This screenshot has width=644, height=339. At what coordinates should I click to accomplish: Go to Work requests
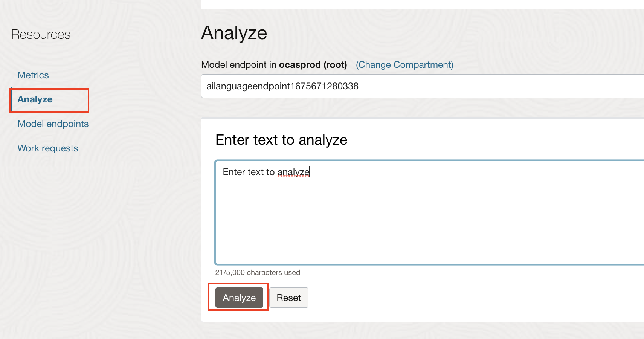pyautogui.click(x=48, y=148)
